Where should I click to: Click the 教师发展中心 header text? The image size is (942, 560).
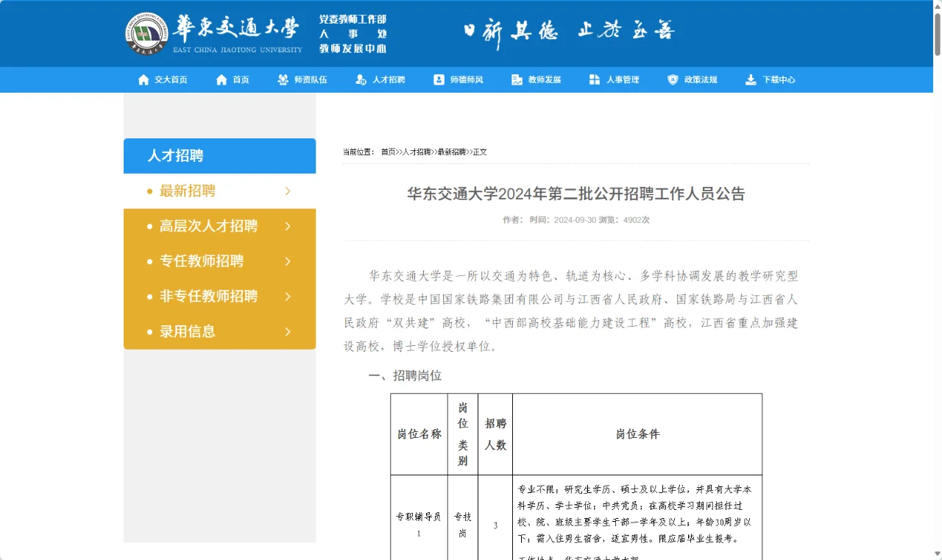pos(353,49)
